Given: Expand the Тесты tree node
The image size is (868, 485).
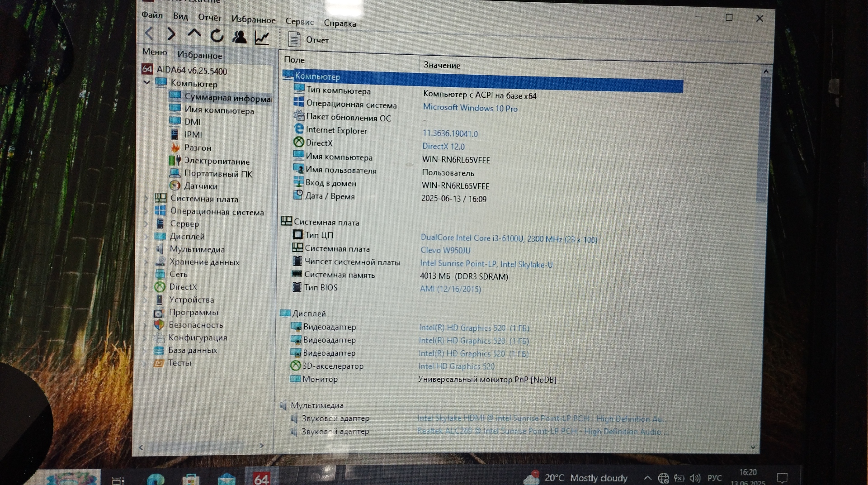Looking at the screenshot, I should (x=145, y=363).
